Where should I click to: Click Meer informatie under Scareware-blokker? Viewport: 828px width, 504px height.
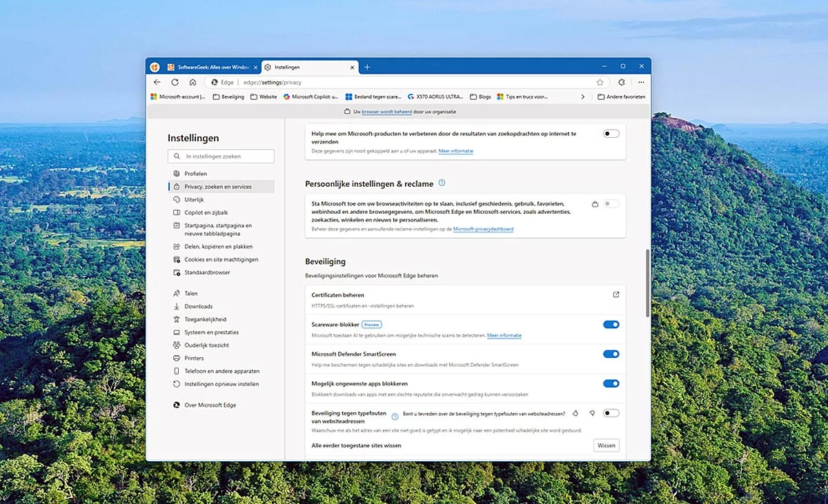coord(504,336)
